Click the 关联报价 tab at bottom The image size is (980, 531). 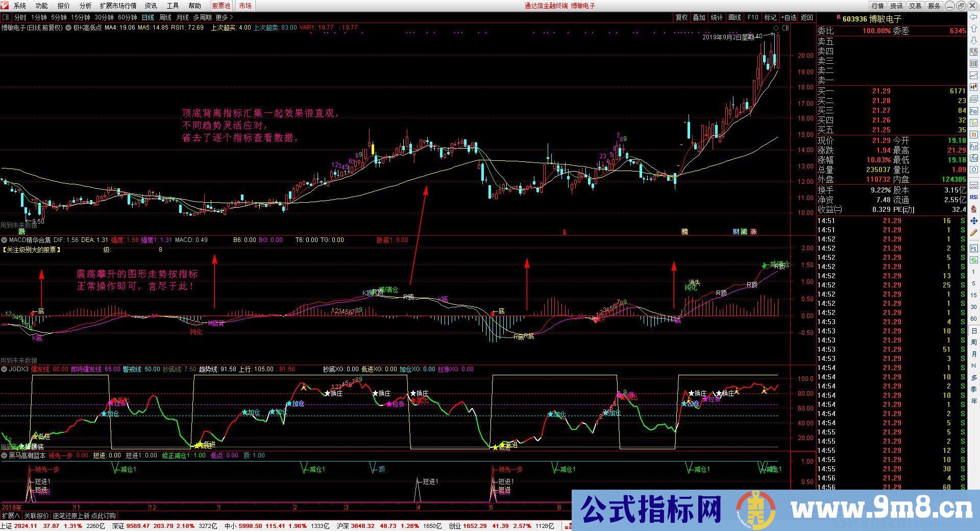coord(37,516)
